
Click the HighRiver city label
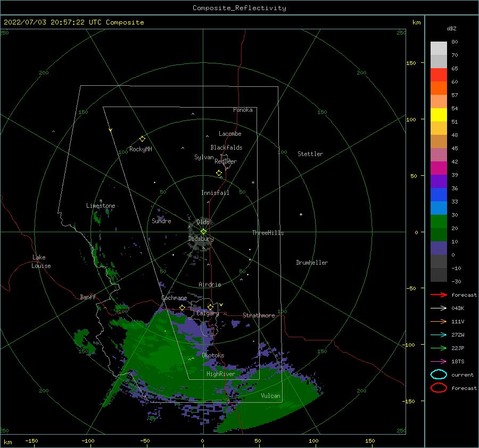pos(221,374)
